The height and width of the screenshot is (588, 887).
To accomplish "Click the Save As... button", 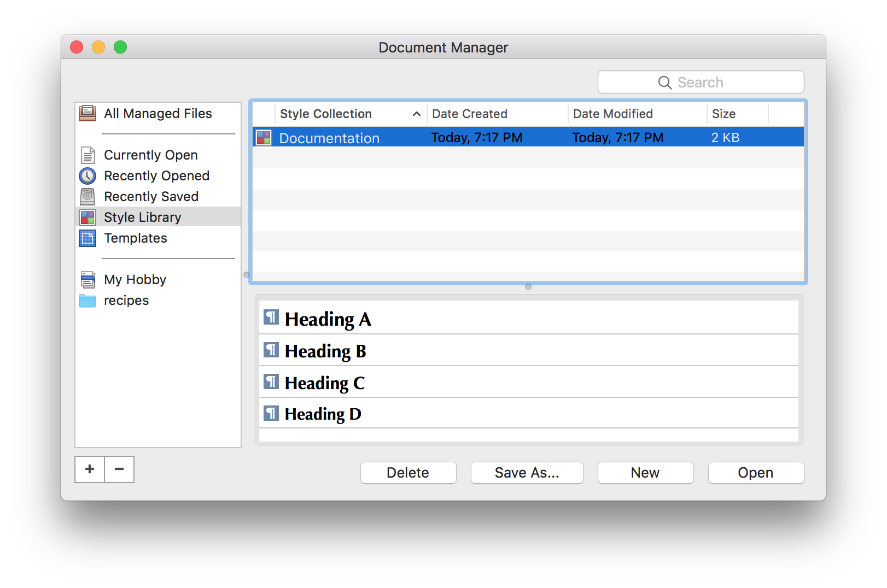I will [527, 473].
